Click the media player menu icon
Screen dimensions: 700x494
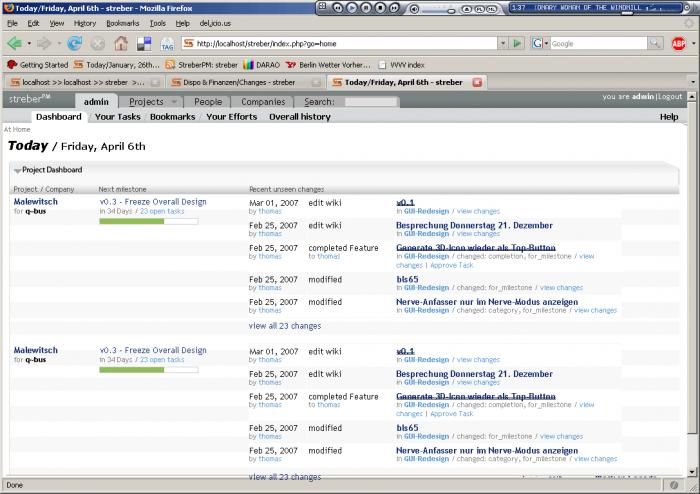tap(322, 6)
